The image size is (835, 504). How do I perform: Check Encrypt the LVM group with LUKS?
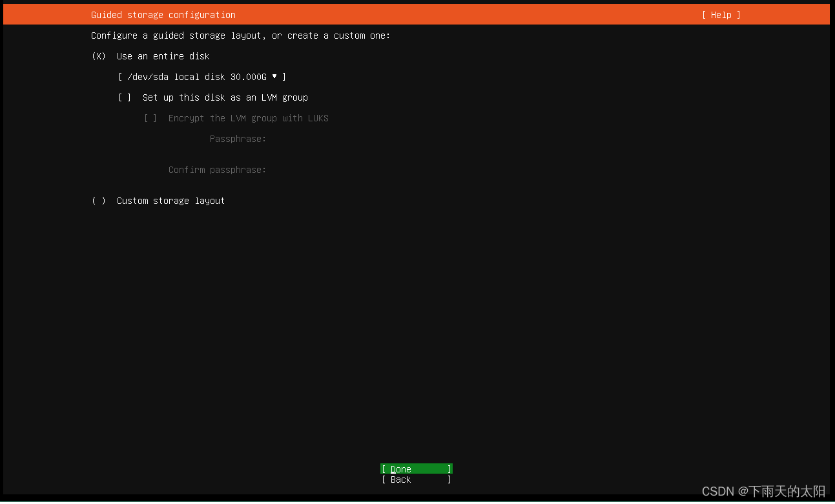click(150, 118)
